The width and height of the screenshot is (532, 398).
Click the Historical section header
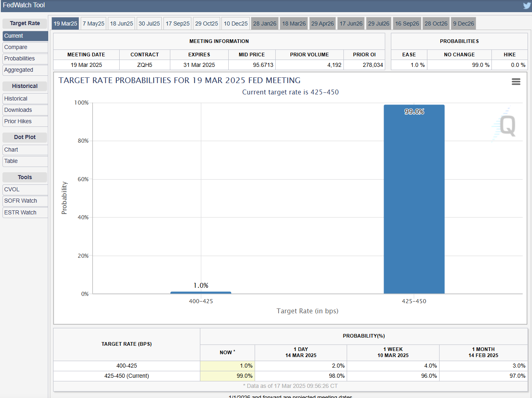[x=25, y=86]
